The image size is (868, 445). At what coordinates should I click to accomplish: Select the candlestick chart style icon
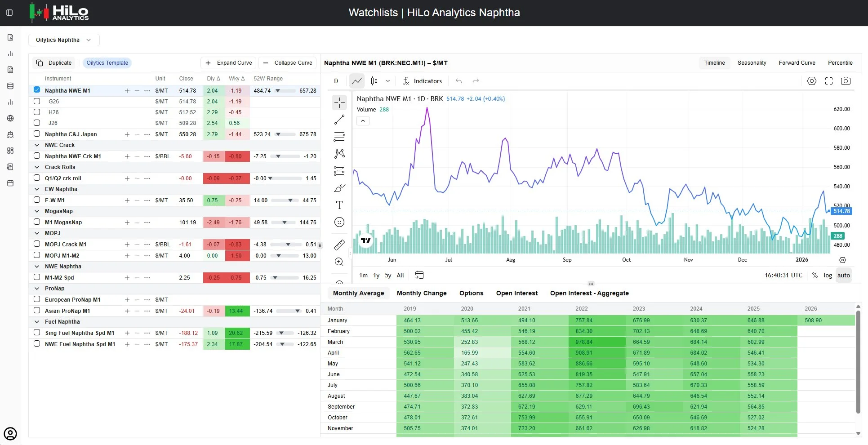(374, 81)
